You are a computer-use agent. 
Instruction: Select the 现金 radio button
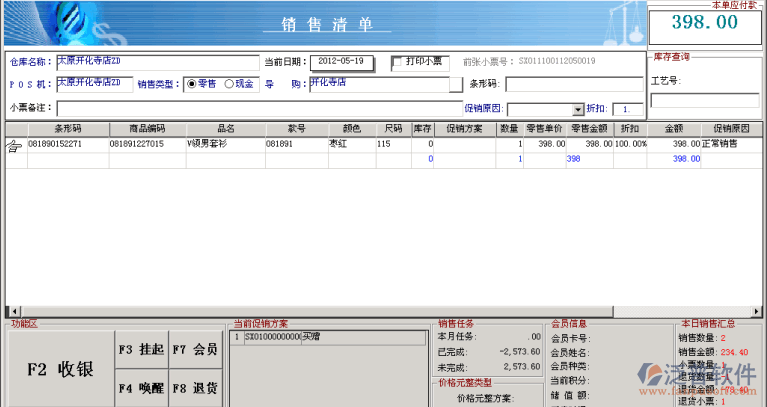point(229,84)
